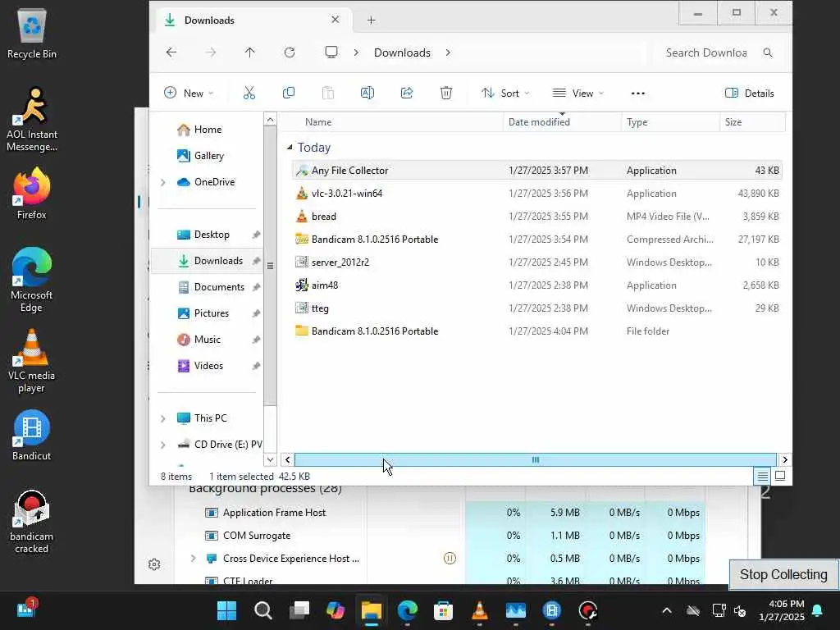
Task: Open Task Manager settings gear
Action: coord(154,564)
